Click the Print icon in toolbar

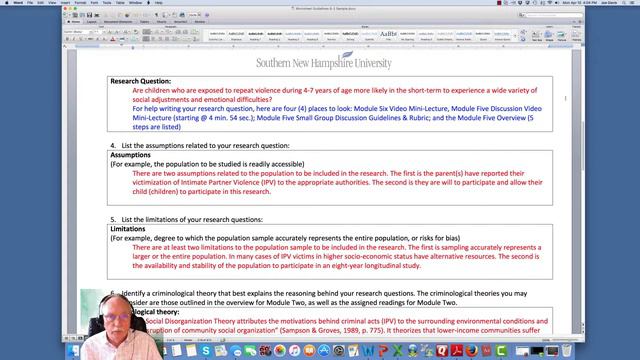coord(96,15)
